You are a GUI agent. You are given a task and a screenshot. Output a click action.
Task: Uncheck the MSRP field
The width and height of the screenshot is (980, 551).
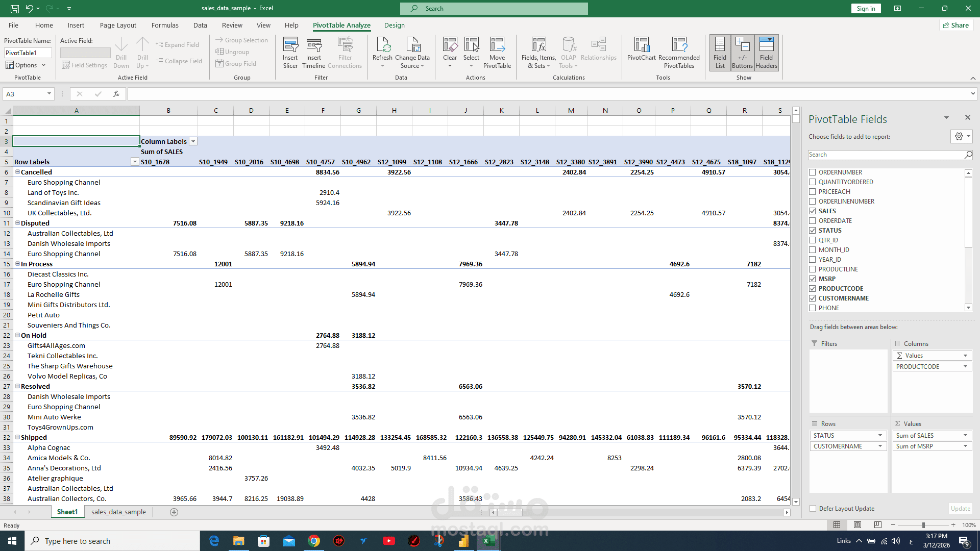pyautogui.click(x=812, y=279)
